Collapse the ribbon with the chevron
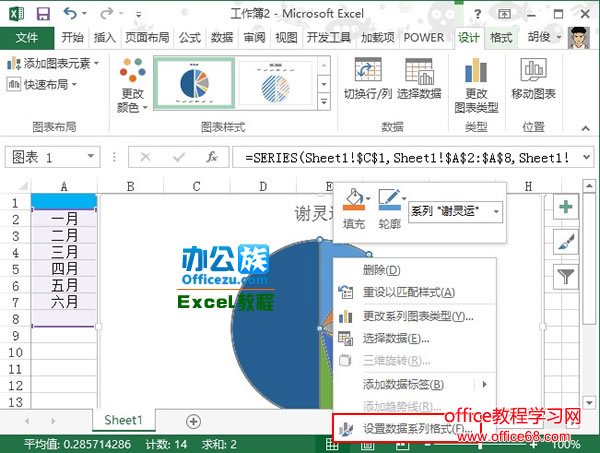 (585, 128)
